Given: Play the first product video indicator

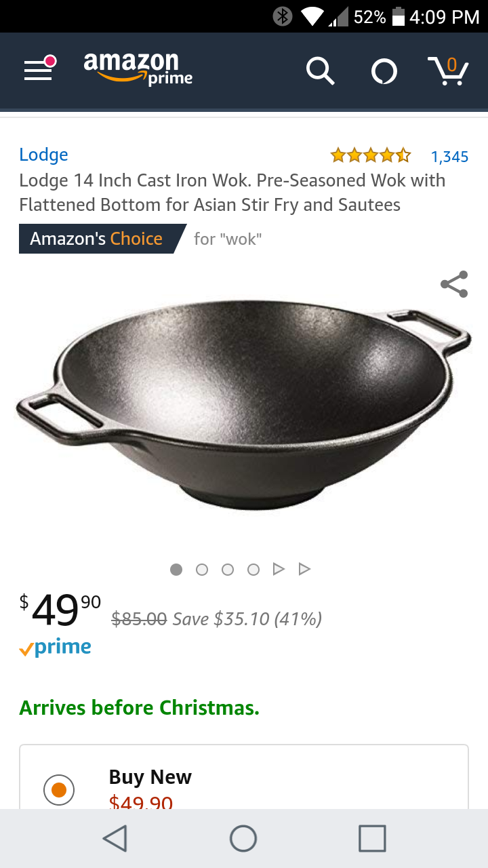Looking at the screenshot, I should pos(279,569).
